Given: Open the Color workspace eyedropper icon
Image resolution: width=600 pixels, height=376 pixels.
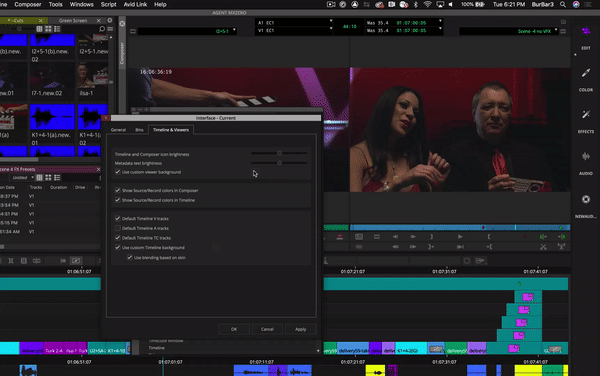Looking at the screenshot, I should (x=586, y=73).
